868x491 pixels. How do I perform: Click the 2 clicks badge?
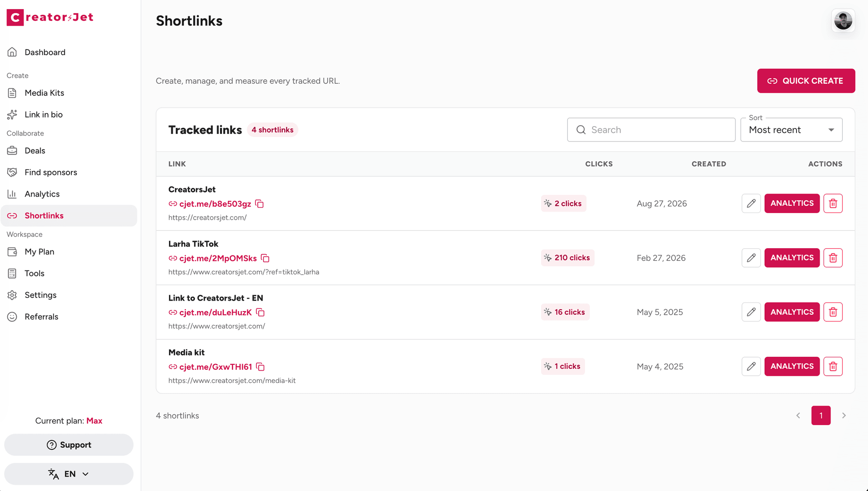(x=563, y=203)
